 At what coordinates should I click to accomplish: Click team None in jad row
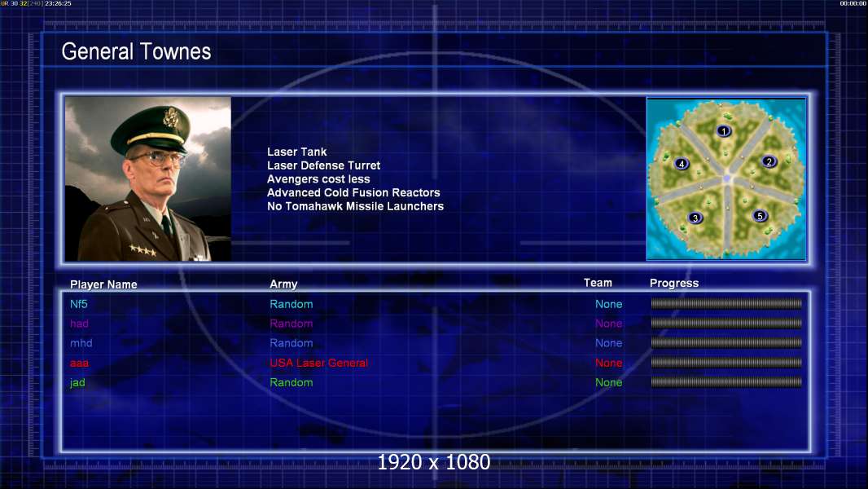pyautogui.click(x=608, y=382)
